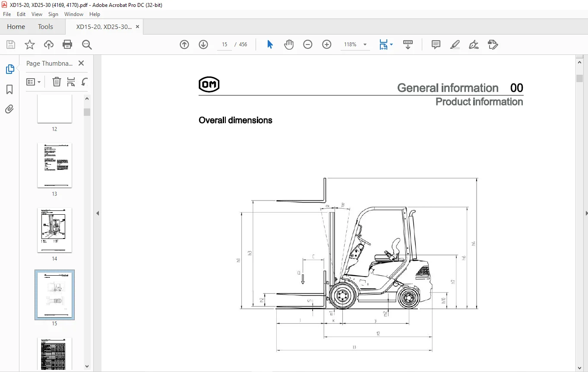Open the Sign menu

click(53, 14)
